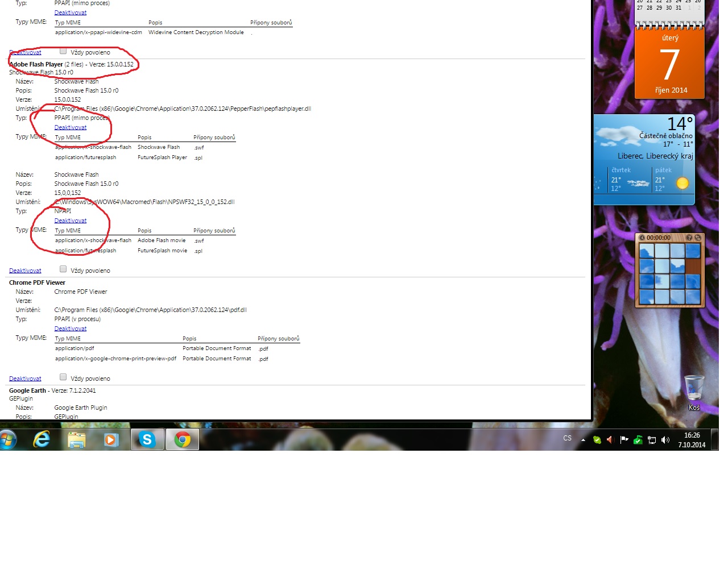The height and width of the screenshot is (582, 728).
Task: Open the CS language indicator
Action: pos(567,438)
